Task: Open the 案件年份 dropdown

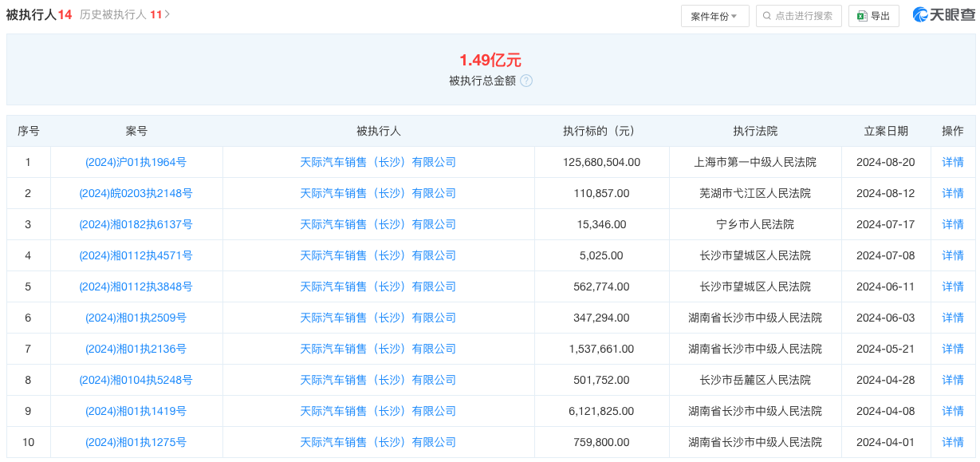Action: point(714,16)
